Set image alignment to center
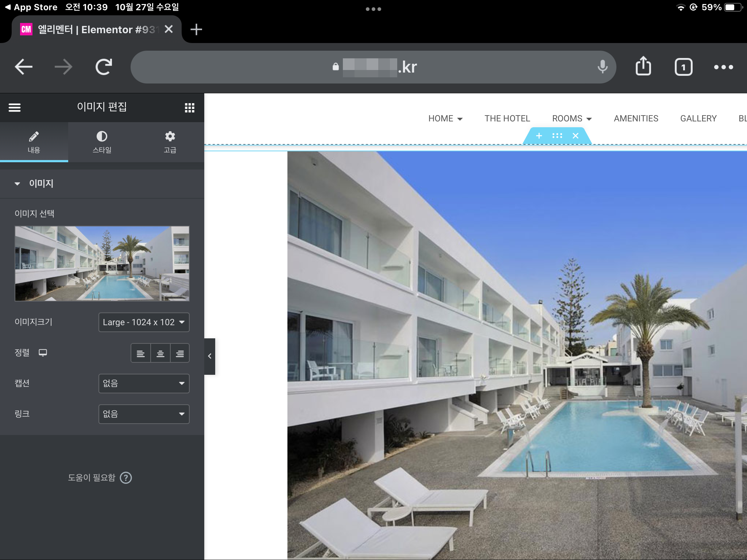 [x=160, y=353]
